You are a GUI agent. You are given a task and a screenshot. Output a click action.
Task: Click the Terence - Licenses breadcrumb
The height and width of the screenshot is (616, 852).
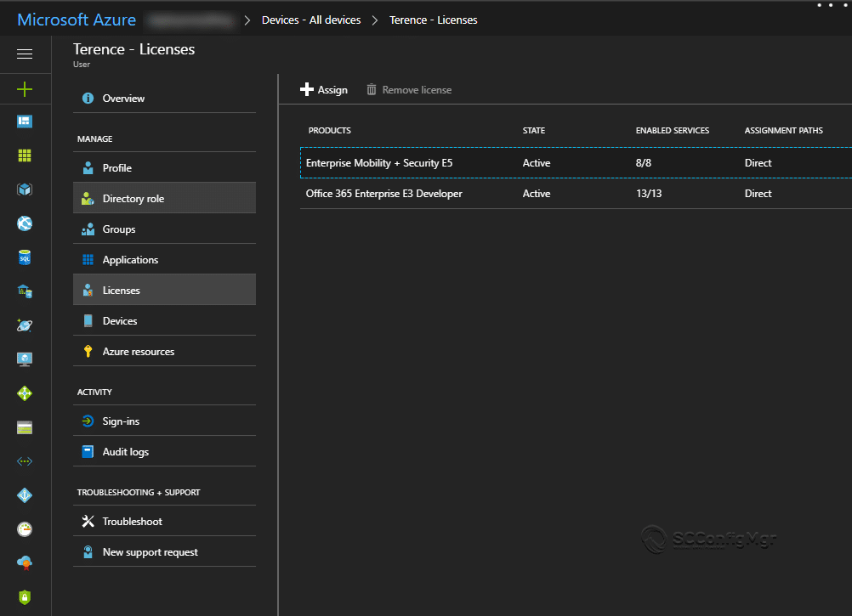[x=433, y=20]
